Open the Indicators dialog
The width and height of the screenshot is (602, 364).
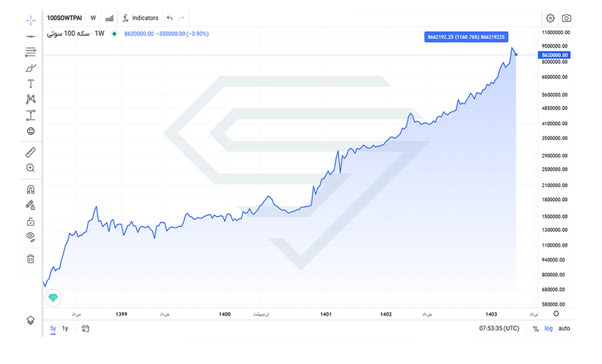(x=140, y=18)
